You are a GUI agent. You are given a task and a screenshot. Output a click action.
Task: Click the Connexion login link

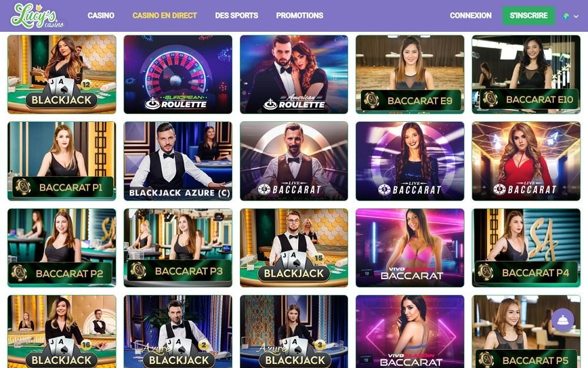tap(470, 15)
